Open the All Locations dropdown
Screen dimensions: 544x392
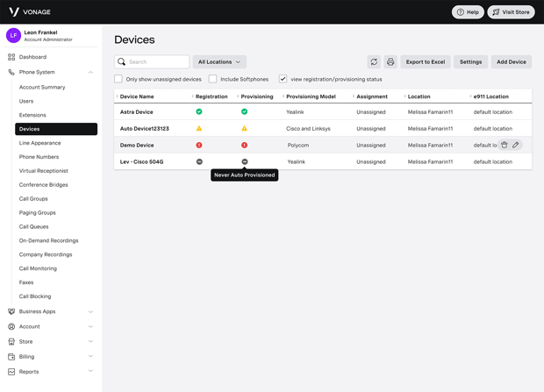[x=219, y=62]
